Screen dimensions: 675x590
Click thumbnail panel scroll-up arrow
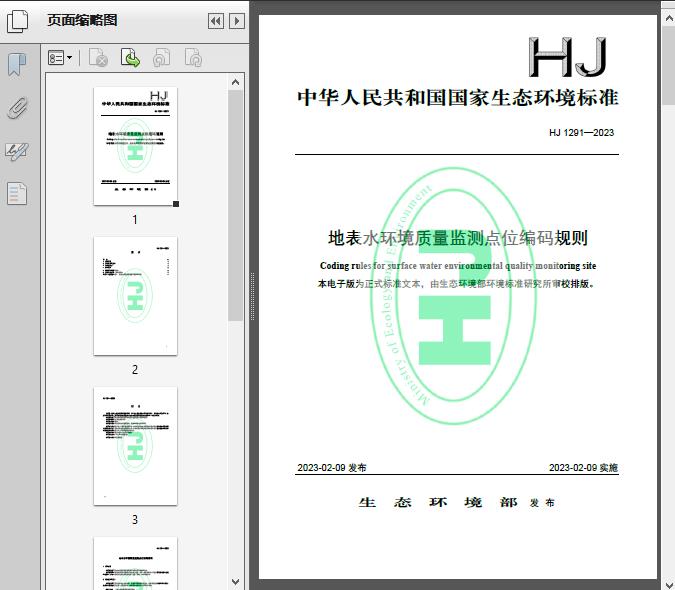click(235, 82)
